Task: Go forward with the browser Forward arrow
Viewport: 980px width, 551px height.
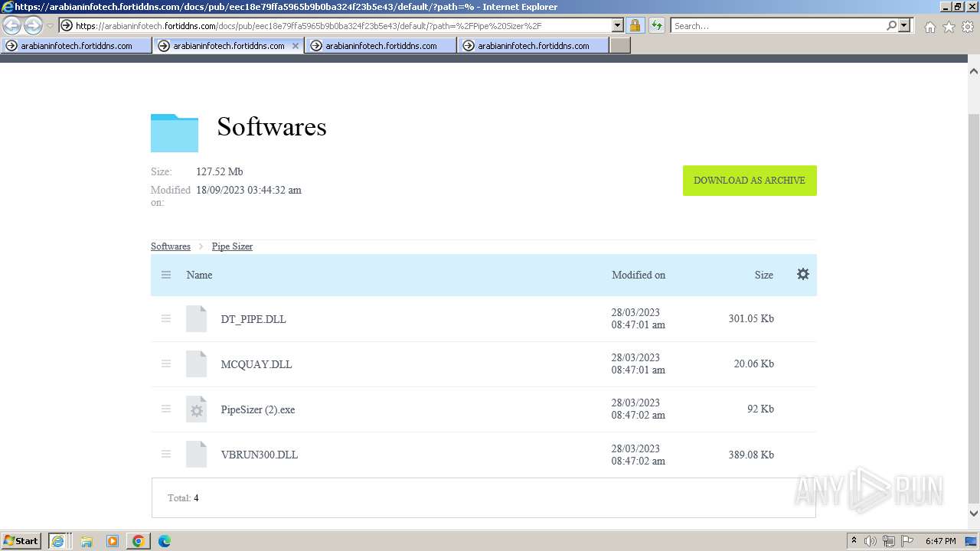Action: point(33,25)
